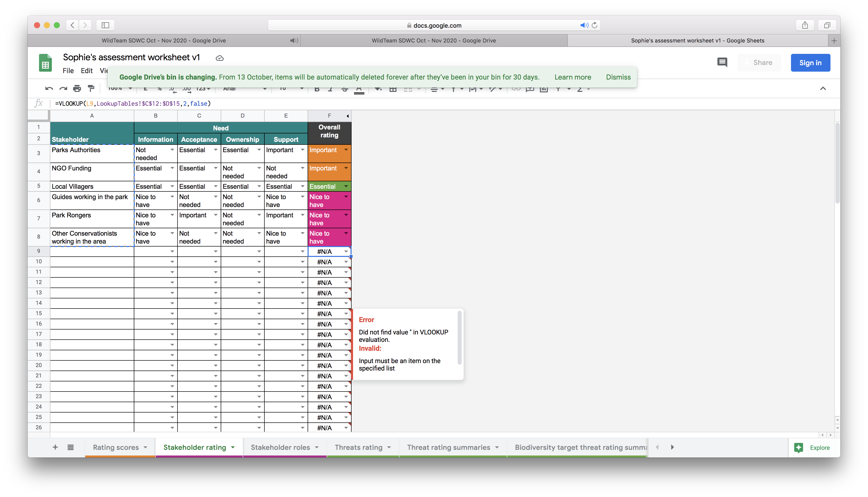Image resolution: width=868 pixels, height=497 pixels.
Task: Click the undo icon in toolbar
Action: (49, 89)
